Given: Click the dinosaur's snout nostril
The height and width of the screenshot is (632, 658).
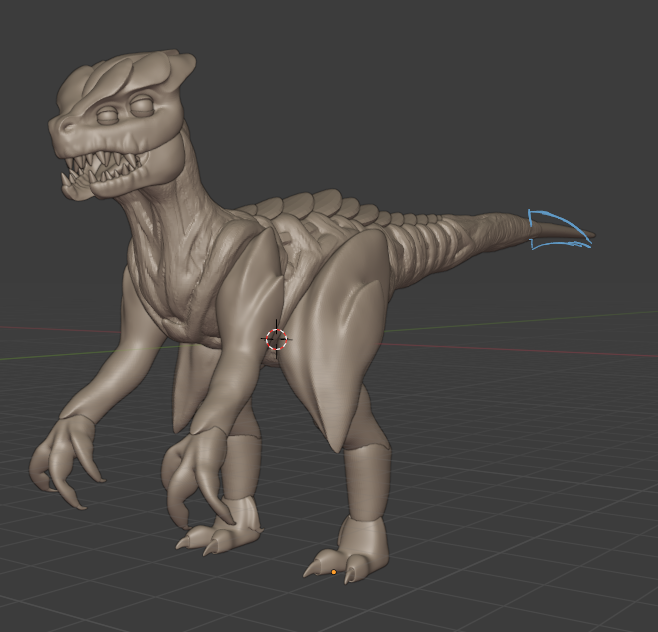Looking at the screenshot, I should click(x=67, y=126).
